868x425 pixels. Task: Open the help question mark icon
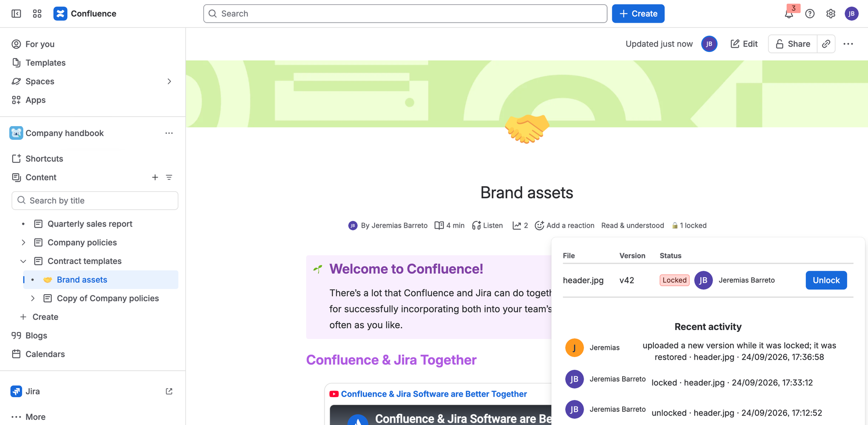(x=810, y=14)
